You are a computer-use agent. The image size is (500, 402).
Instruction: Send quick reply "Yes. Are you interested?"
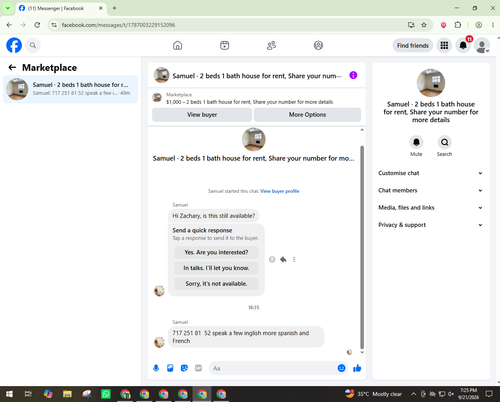pyautogui.click(x=216, y=252)
